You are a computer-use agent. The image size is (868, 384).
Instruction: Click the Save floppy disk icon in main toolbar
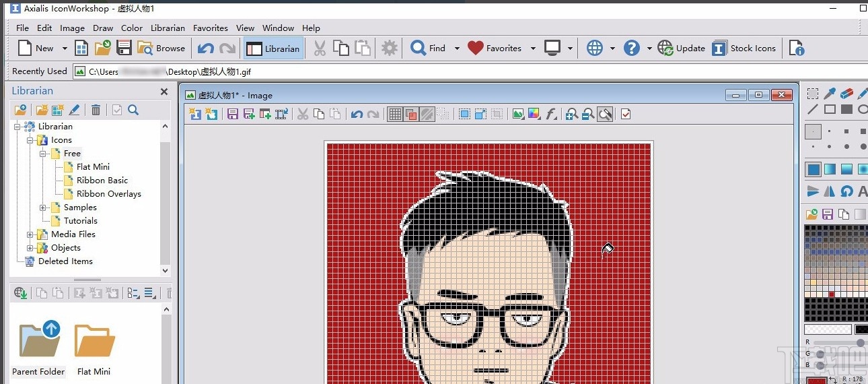tap(124, 48)
